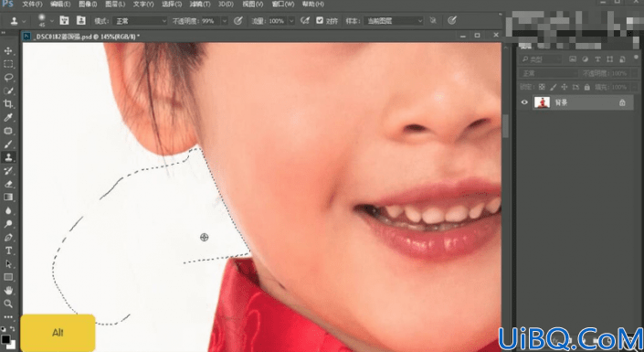Select the Dodge tool
Image resolution: width=644 pixels, height=352 pixels.
8,224
